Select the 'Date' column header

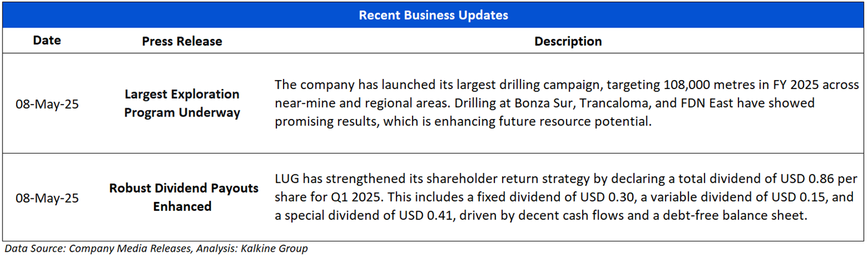point(47,41)
